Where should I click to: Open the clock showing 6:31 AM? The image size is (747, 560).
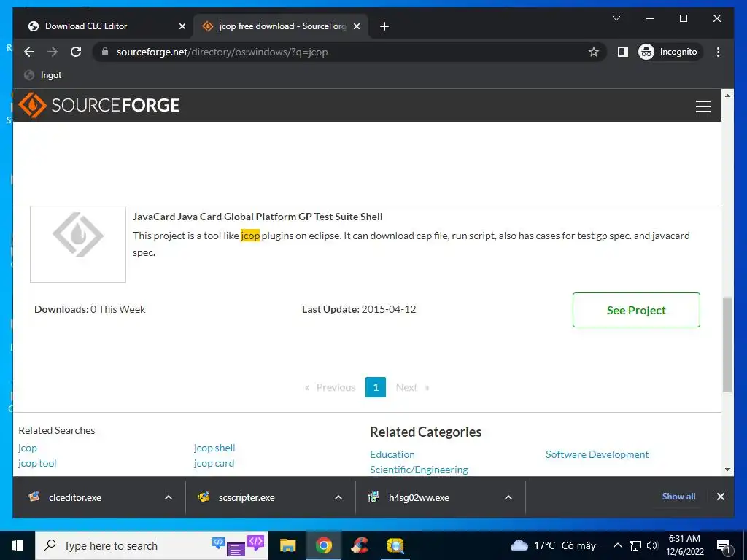[x=684, y=545]
